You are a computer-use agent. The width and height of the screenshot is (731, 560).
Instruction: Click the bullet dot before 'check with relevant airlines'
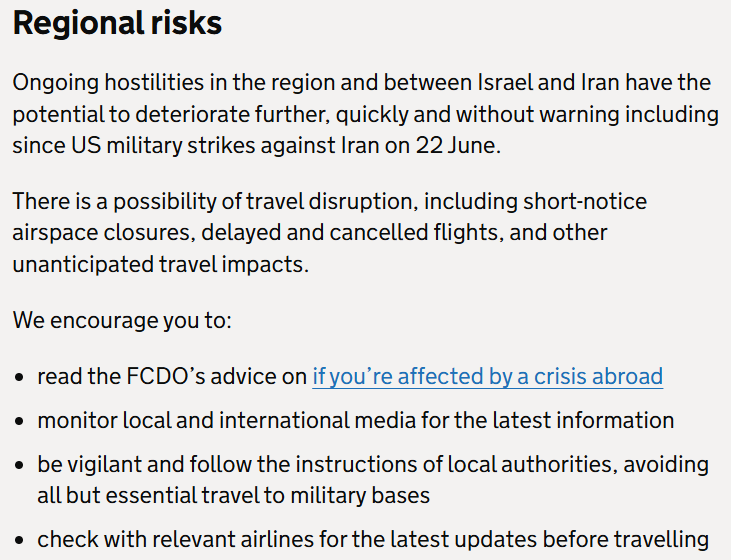tap(19, 540)
